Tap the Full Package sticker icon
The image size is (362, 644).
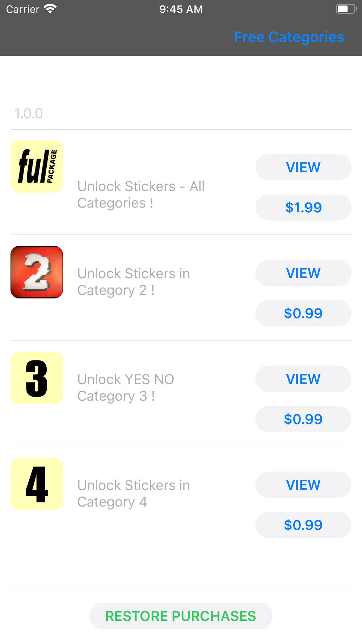click(37, 167)
